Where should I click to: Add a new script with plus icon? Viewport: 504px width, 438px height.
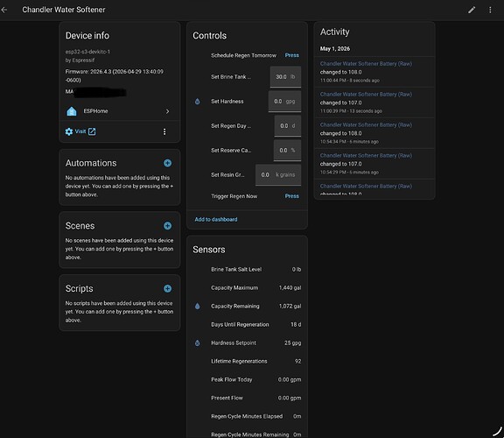[x=167, y=289]
